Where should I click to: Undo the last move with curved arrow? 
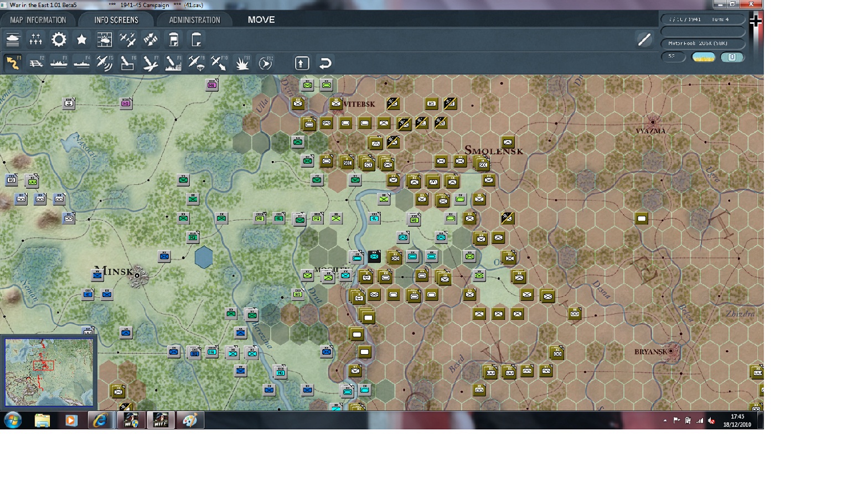(x=325, y=63)
